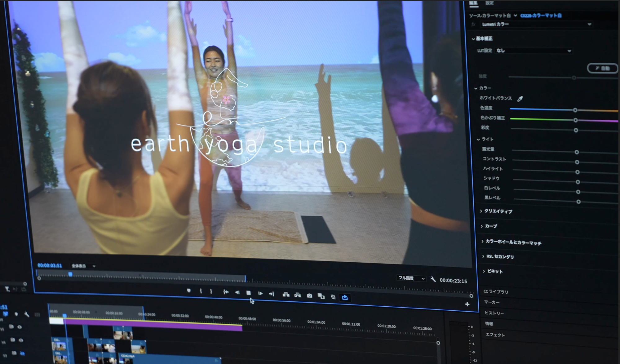The width and height of the screenshot is (620, 364).
Task: Jump to the in point
Action: coord(226,292)
